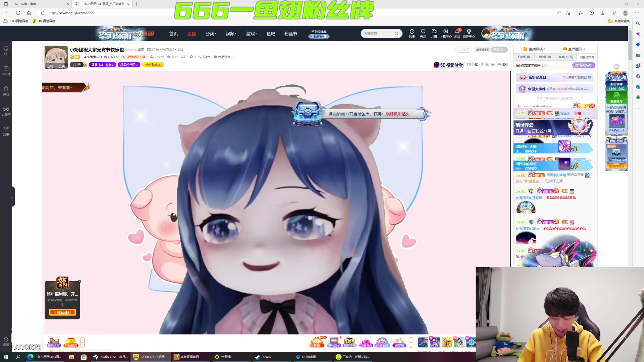Launch Steam from the Windows taskbar
The height and width of the screenshot is (362, 644).
tap(263, 357)
